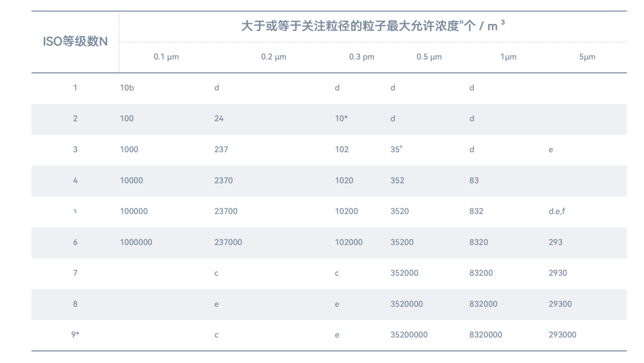Click the 1μm column header
The image size is (644, 363).
click(509, 57)
